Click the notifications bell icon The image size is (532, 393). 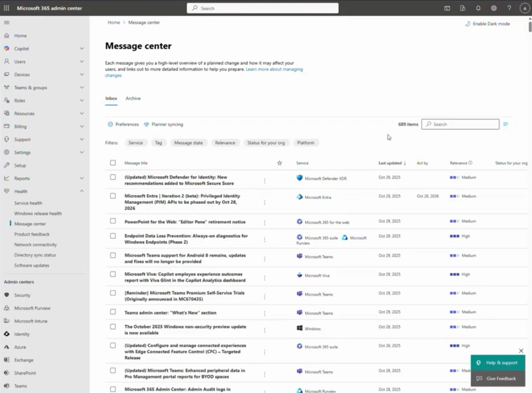(x=478, y=8)
